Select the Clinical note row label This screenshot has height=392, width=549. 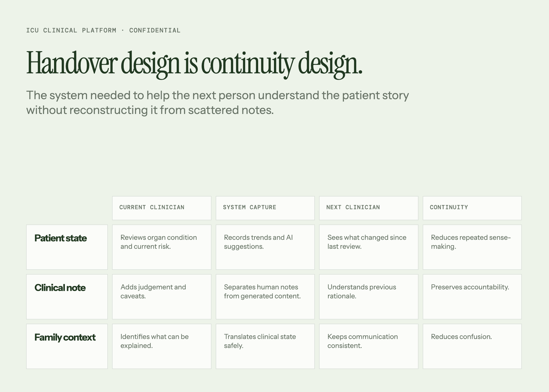pyautogui.click(x=67, y=297)
